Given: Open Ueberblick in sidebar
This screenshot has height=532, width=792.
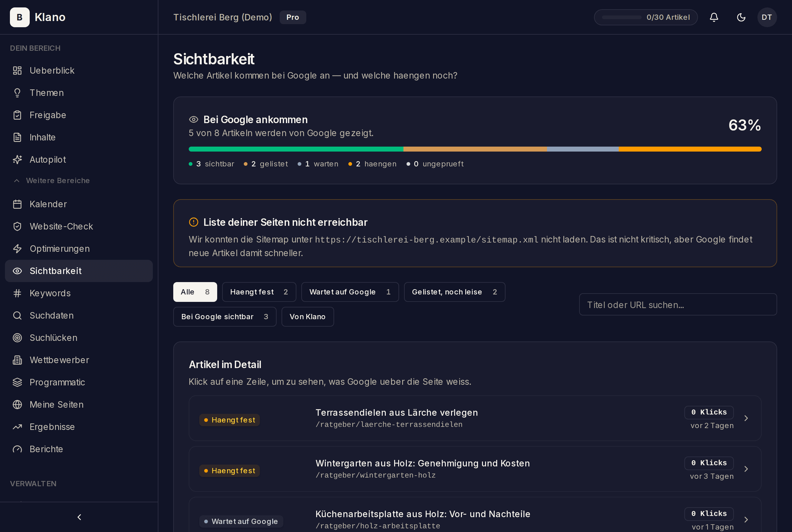Looking at the screenshot, I should (79, 71).
